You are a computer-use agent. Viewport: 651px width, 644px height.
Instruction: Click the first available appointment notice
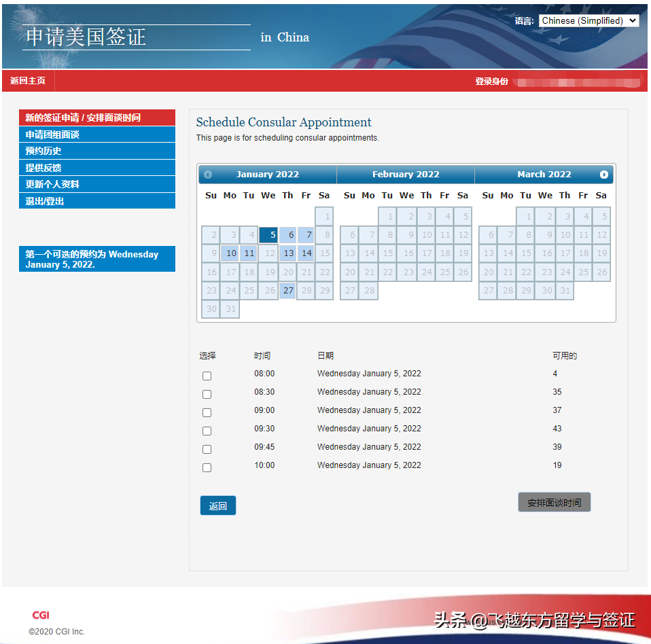(97, 259)
